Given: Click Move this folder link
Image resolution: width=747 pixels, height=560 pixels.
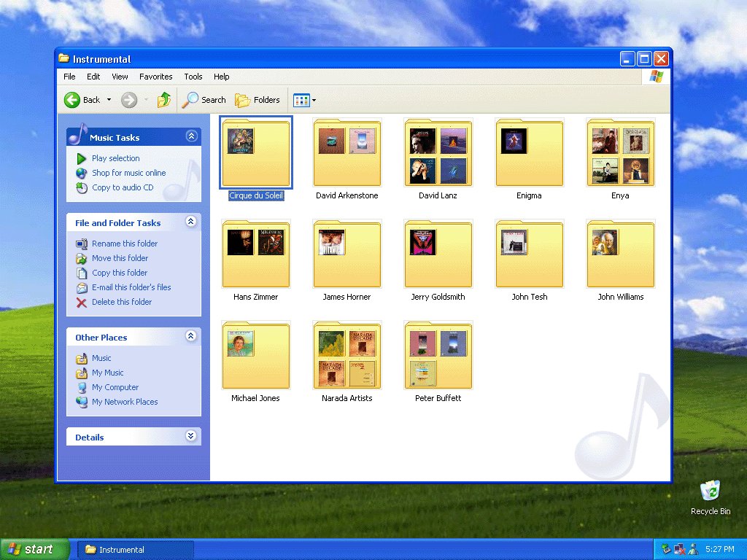Looking at the screenshot, I should pyautogui.click(x=120, y=258).
